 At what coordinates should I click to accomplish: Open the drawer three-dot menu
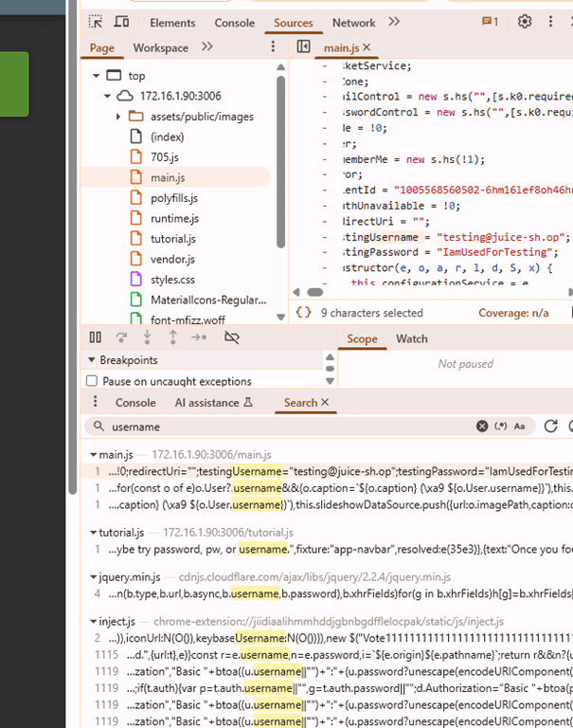(95, 402)
